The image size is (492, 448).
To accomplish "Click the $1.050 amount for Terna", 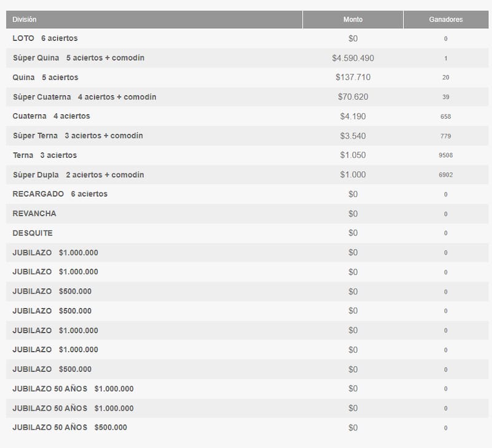I will (352, 155).
